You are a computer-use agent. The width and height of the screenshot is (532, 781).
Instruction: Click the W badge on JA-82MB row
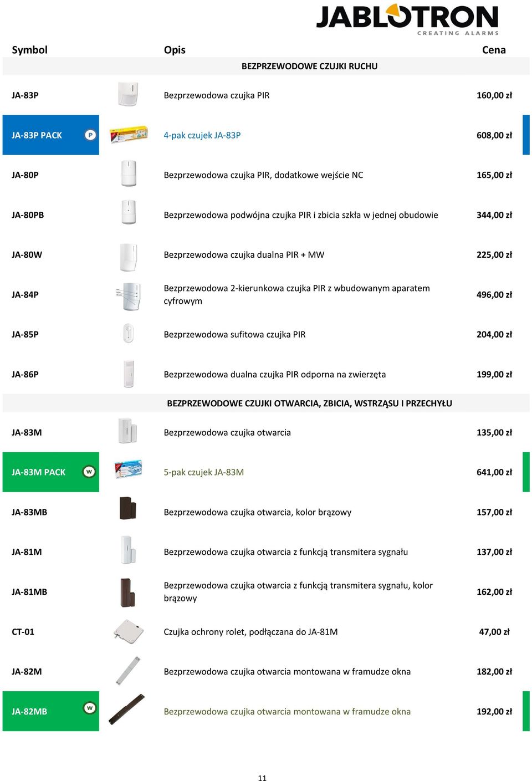pos(89,708)
